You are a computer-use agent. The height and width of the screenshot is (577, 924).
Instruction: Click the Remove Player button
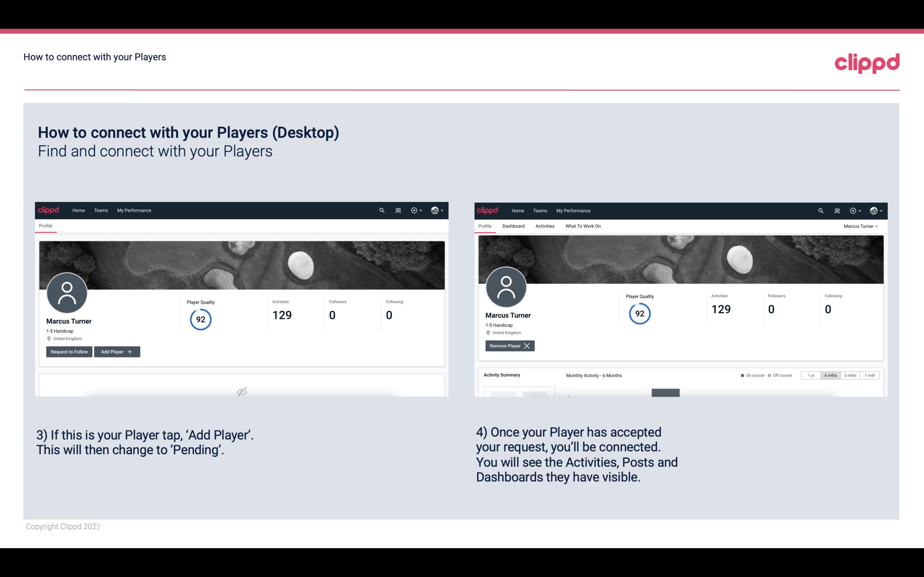click(509, 346)
